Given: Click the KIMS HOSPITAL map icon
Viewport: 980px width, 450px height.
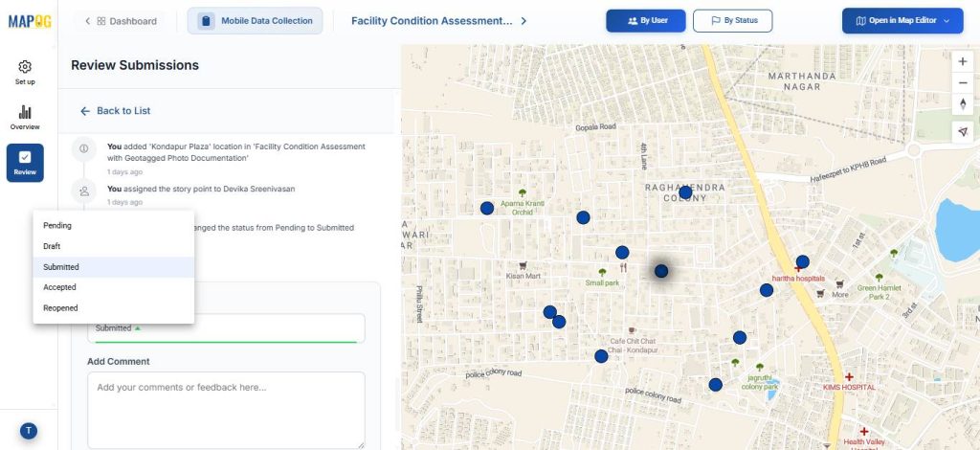Looking at the screenshot, I should [850, 377].
